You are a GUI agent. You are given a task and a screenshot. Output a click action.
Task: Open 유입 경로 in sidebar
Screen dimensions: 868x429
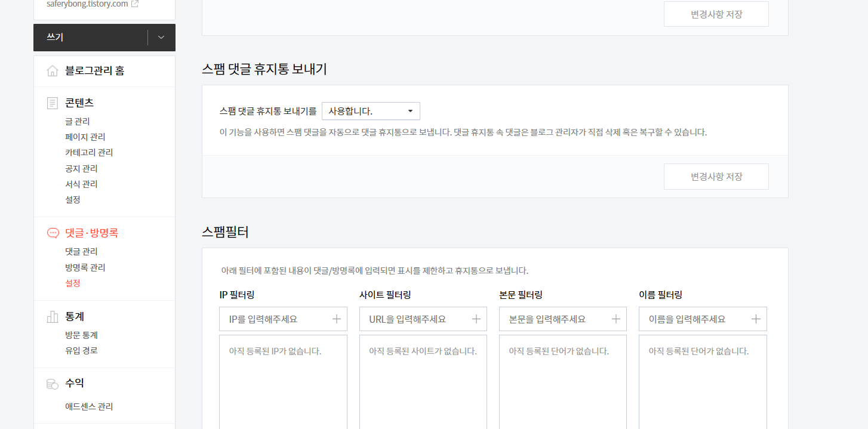point(81,351)
